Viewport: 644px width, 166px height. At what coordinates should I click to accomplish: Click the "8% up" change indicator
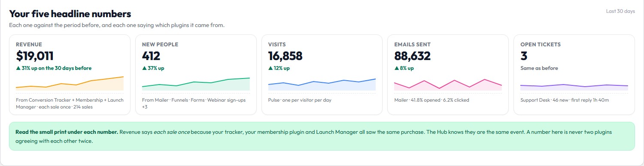(x=404, y=68)
